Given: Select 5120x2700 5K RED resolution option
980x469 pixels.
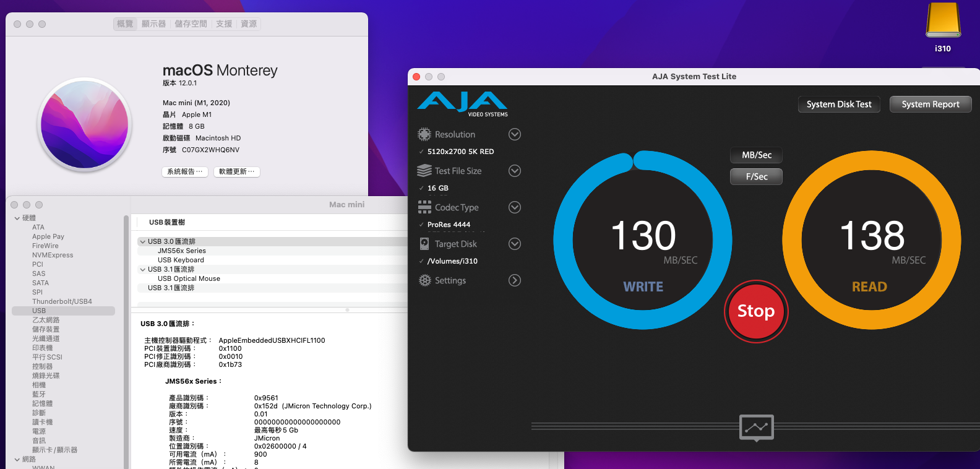Looking at the screenshot, I should [461, 152].
